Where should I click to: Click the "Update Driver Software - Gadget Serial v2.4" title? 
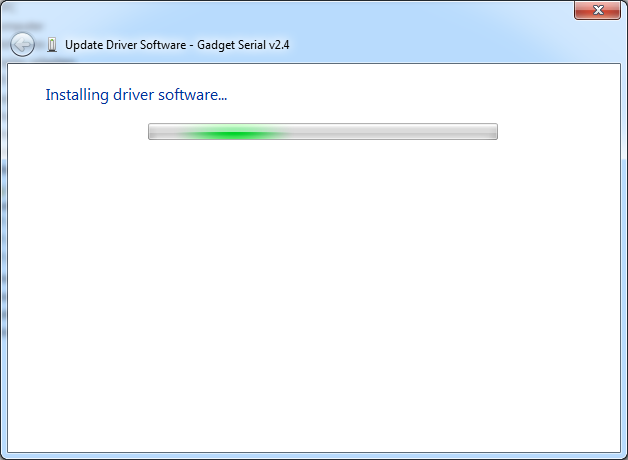point(177,45)
